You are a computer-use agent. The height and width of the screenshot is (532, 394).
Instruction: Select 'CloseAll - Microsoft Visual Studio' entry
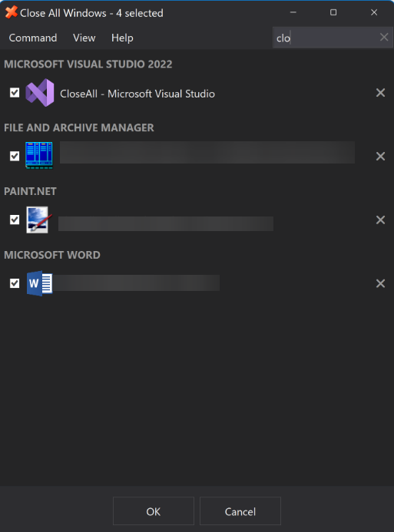click(x=137, y=94)
